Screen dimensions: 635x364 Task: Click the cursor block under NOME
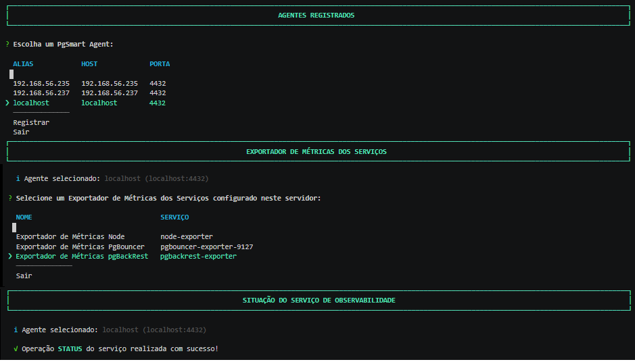(14, 228)
